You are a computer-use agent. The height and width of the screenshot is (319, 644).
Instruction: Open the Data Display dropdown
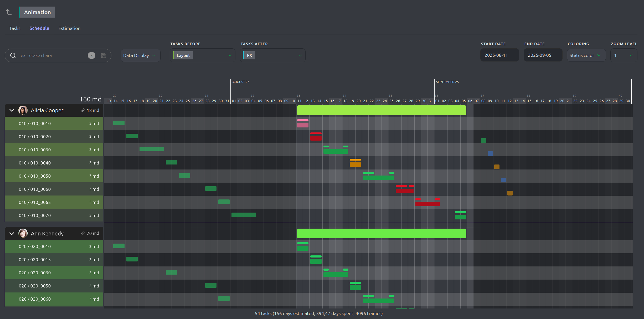[x=140, y=55]
